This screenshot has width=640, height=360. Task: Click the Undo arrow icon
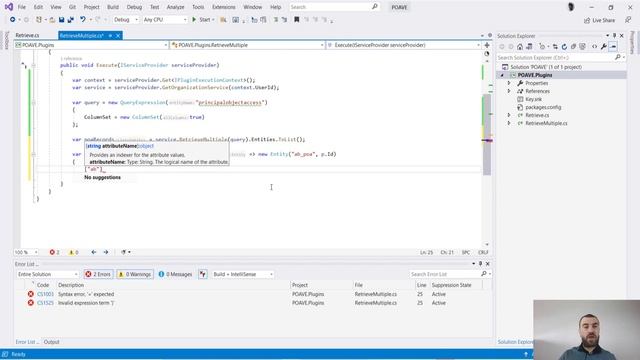tap(83, 20)
